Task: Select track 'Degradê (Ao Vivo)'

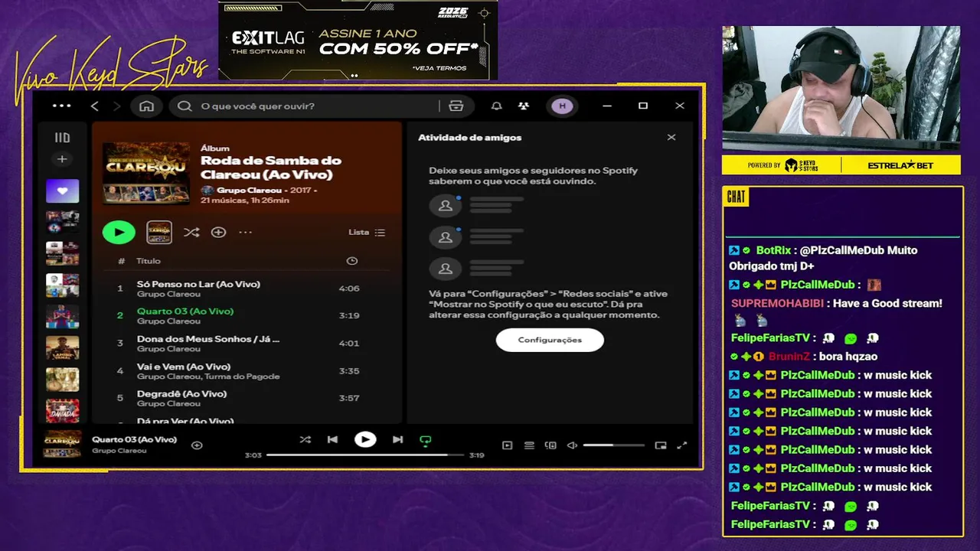Action: 247,398
